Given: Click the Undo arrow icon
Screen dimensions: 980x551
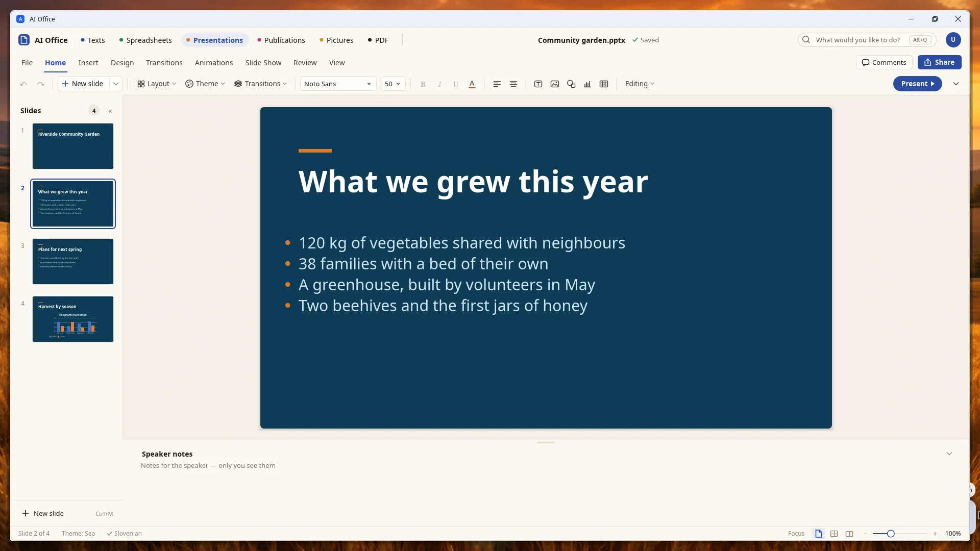Looking at the screenshot, I should tap(23, 84).
